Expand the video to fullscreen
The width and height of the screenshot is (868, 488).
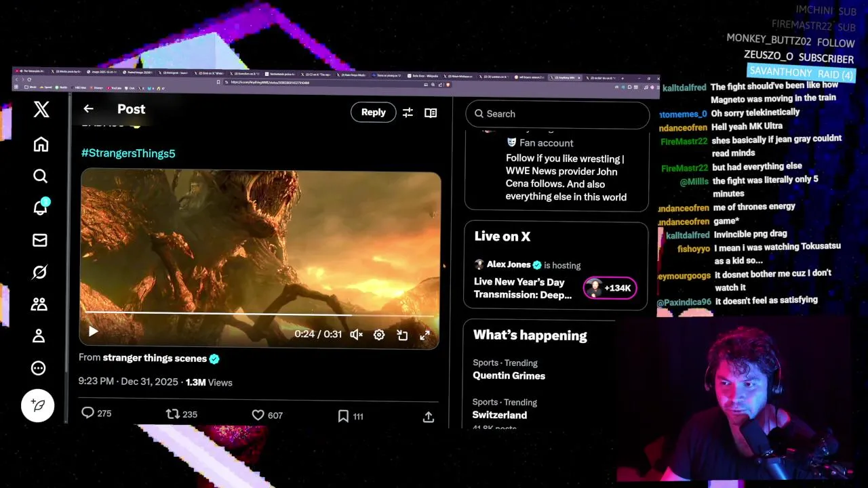point(425,335)
